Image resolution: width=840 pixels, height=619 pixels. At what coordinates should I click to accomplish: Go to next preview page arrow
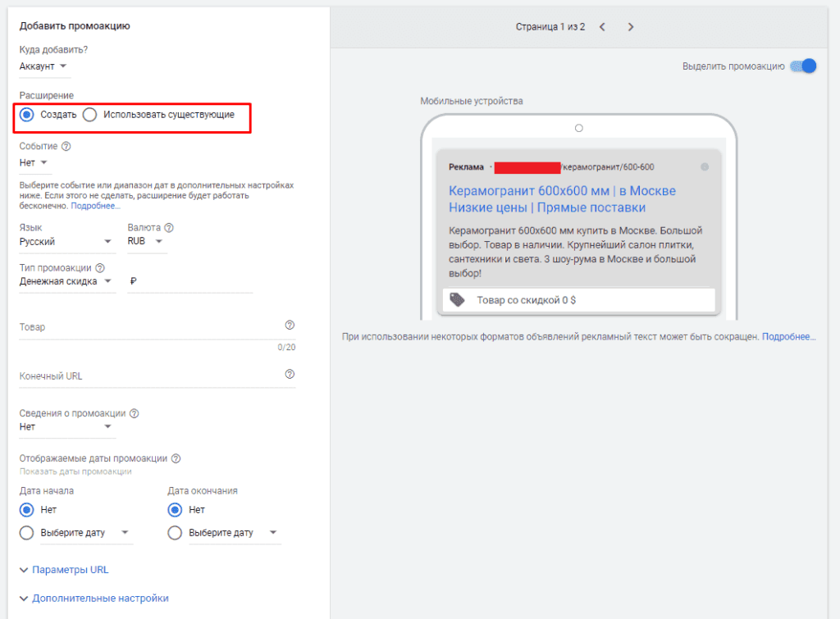[x=631, y=27]
